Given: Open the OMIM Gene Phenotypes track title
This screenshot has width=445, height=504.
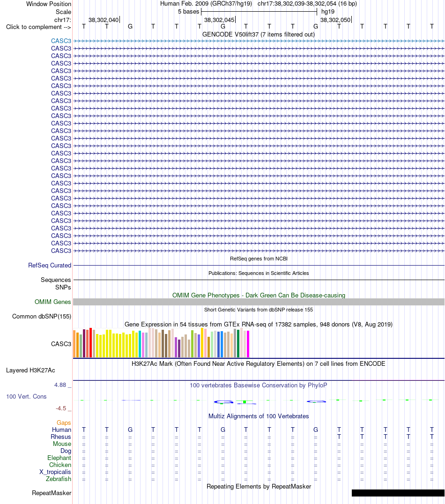Looking at the screenshot, I should (x=259, y=296).
